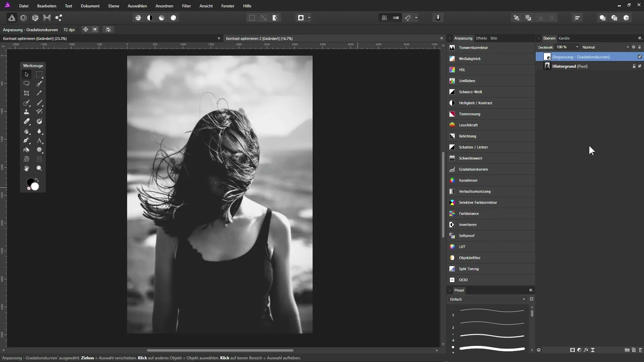The height and width of the screenshot is (362, 644).
Task: Click the black primary color swatch
Action: 30,182
